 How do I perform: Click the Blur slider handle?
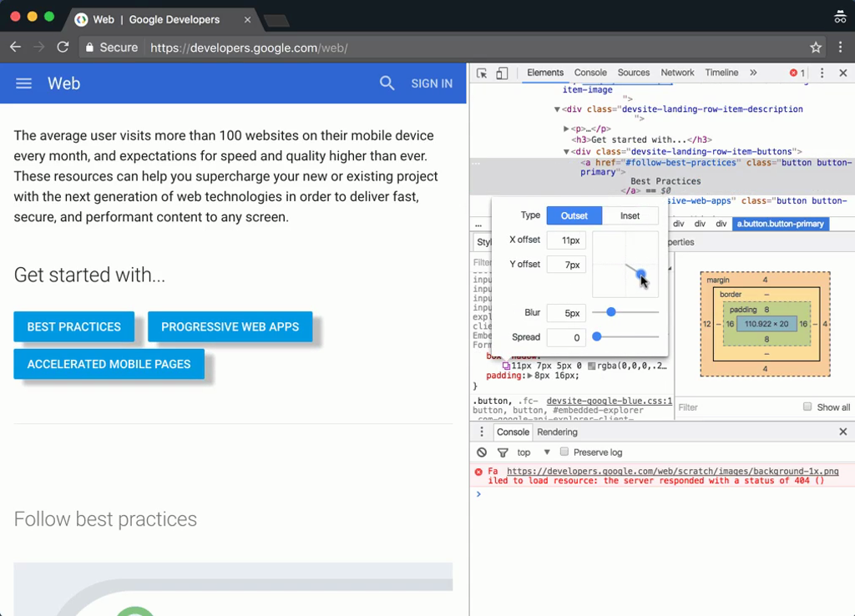pos(611,312)
